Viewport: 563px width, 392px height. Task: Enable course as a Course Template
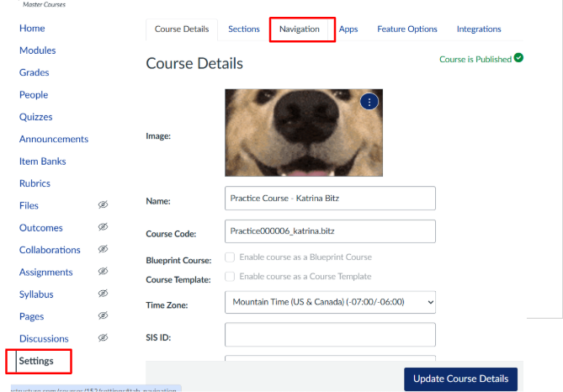230,277
